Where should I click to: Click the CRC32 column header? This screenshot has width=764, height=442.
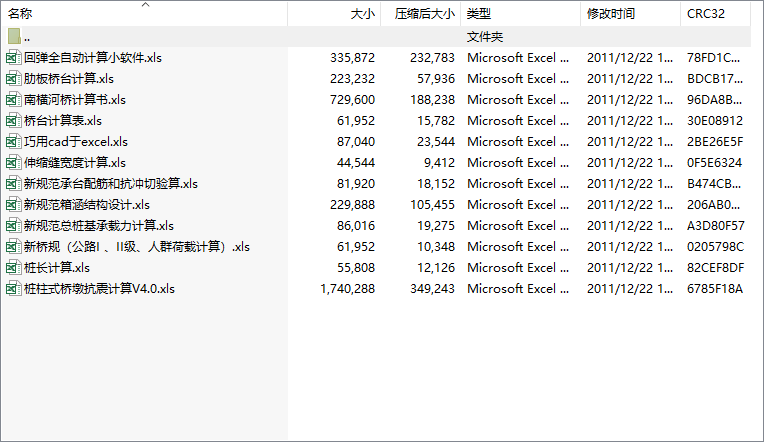pos(706,14)
